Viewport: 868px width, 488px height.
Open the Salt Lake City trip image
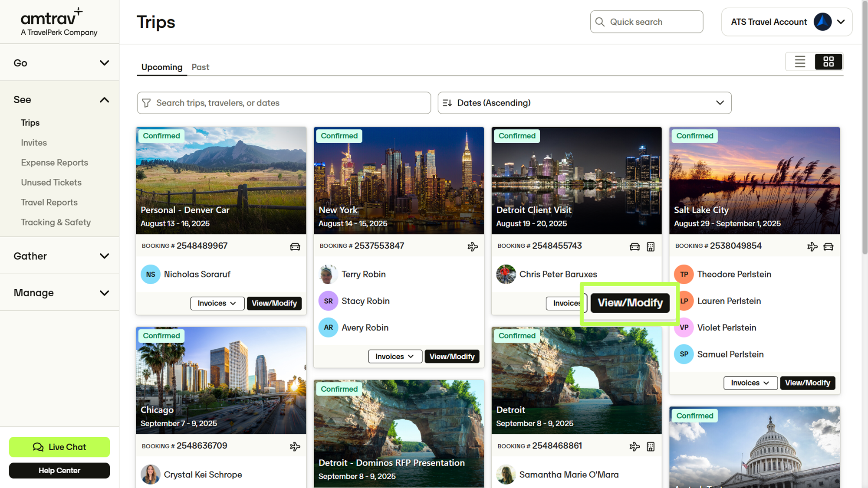point(755,180)
